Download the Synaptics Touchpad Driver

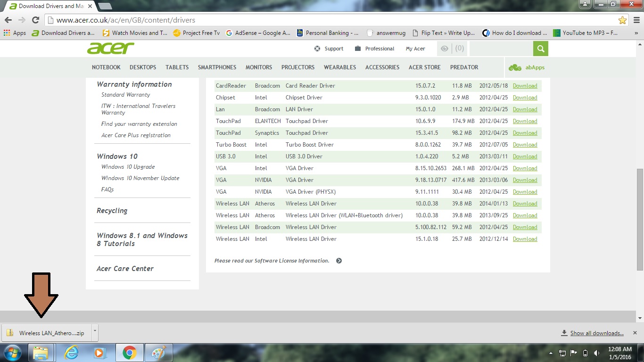525,133
